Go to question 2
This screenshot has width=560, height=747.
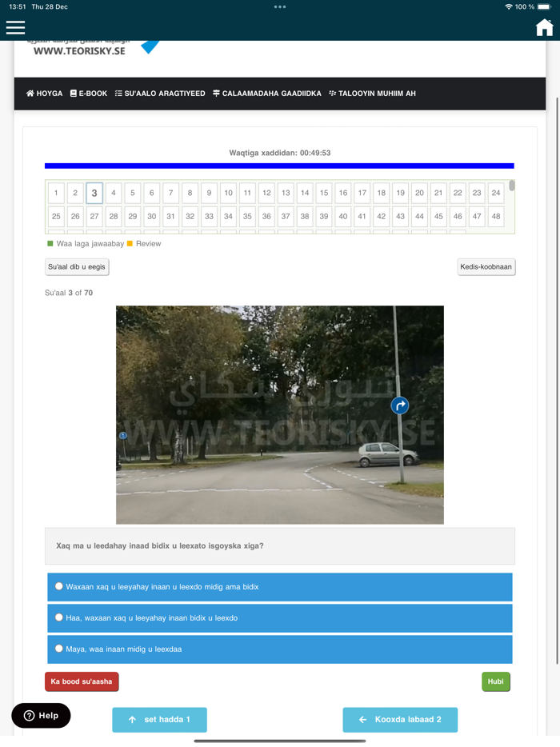point(75,193)
